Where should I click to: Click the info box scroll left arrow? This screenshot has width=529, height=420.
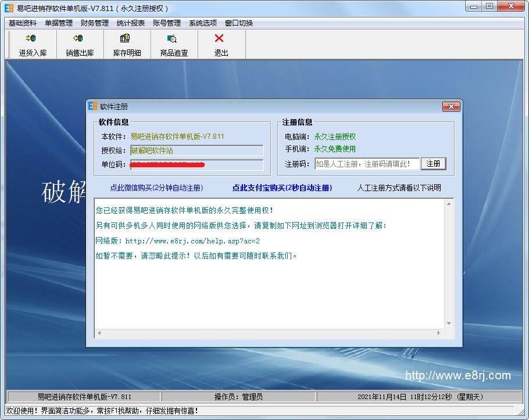(x=99, y=333)
